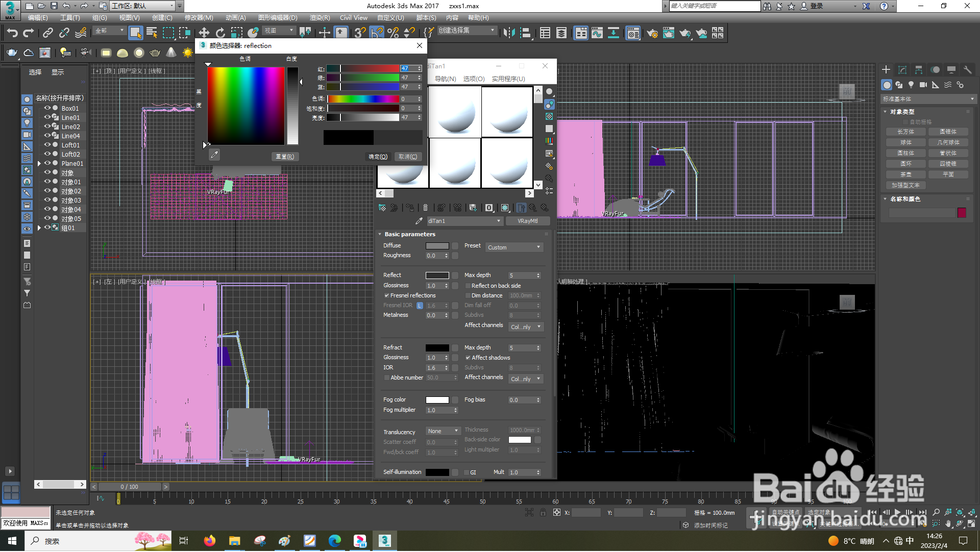The width and height of the screenshot is (980, 552).
Task: Click 确定(O) in color selector
Action: click(x=378, y=157)
